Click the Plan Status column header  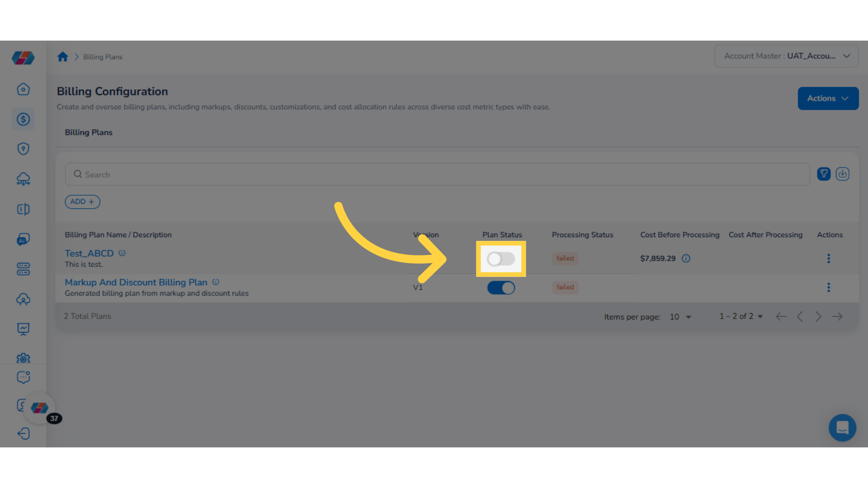pos(502,235)
